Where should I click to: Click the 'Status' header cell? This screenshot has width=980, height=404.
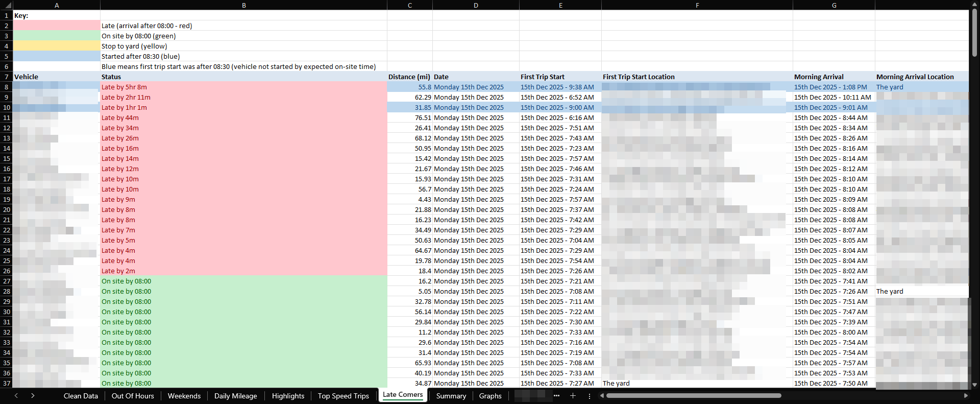[244, 77]
